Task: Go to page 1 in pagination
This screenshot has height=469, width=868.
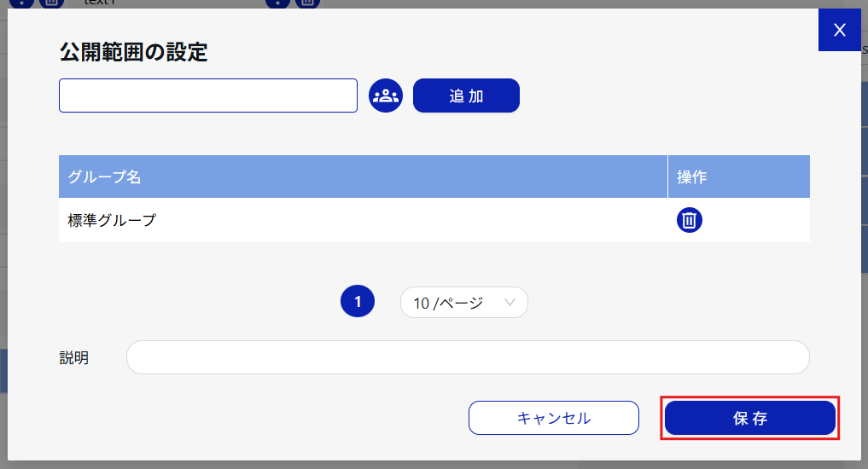Action: pyautogui.click(x=358, y=302)
